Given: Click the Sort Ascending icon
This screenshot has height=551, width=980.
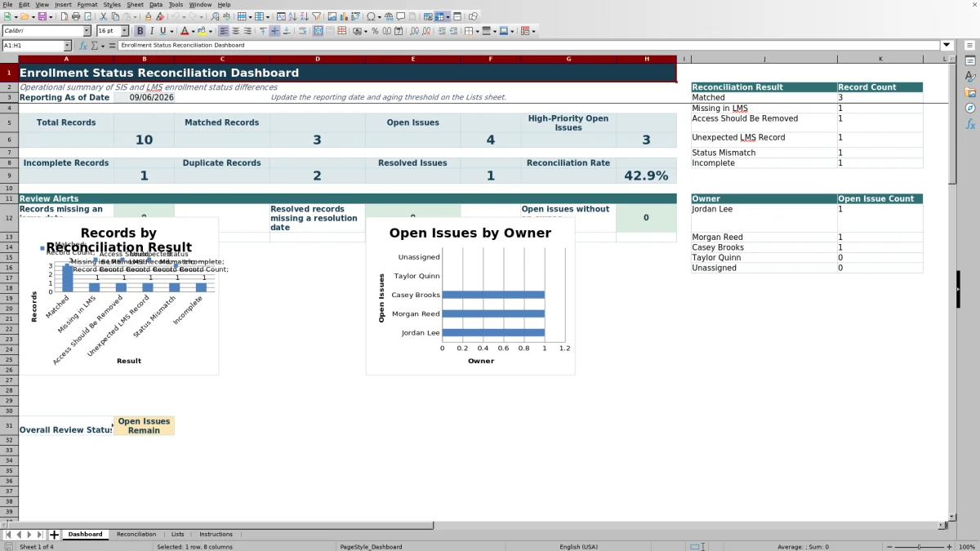Looking at the screenshot, I should coord(292,16).
